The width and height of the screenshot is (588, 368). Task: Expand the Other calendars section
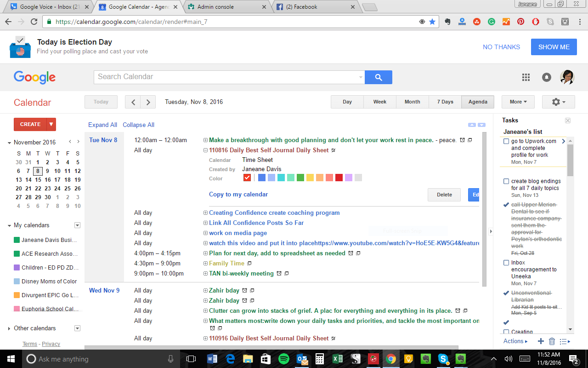pos(9,328)
